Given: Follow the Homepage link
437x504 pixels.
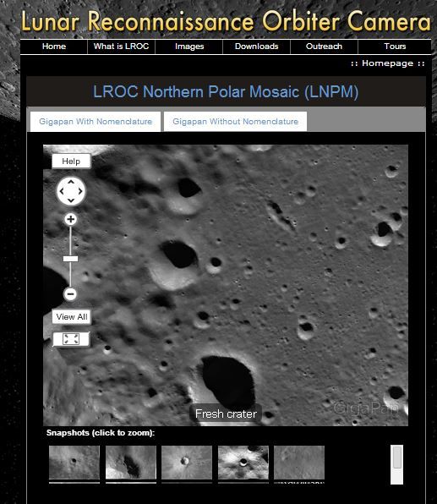Looking at the screenshot, I should tap(387, 63).
